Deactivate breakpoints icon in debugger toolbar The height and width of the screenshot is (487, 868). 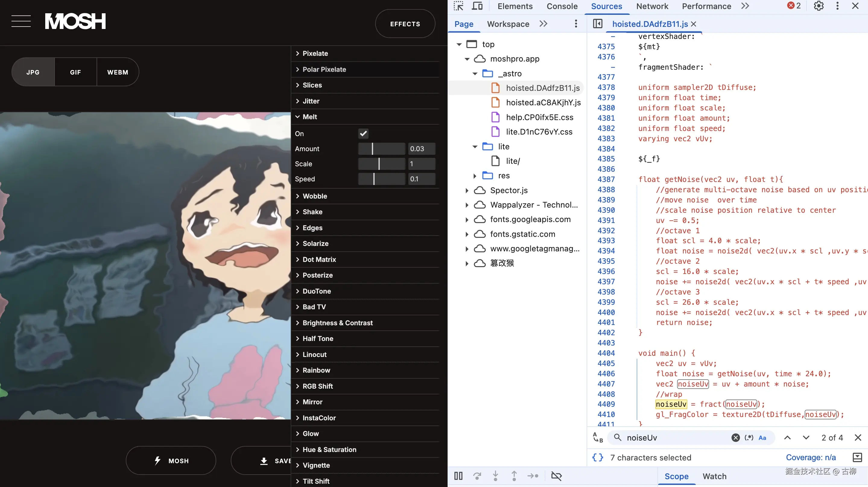point(556,476)
